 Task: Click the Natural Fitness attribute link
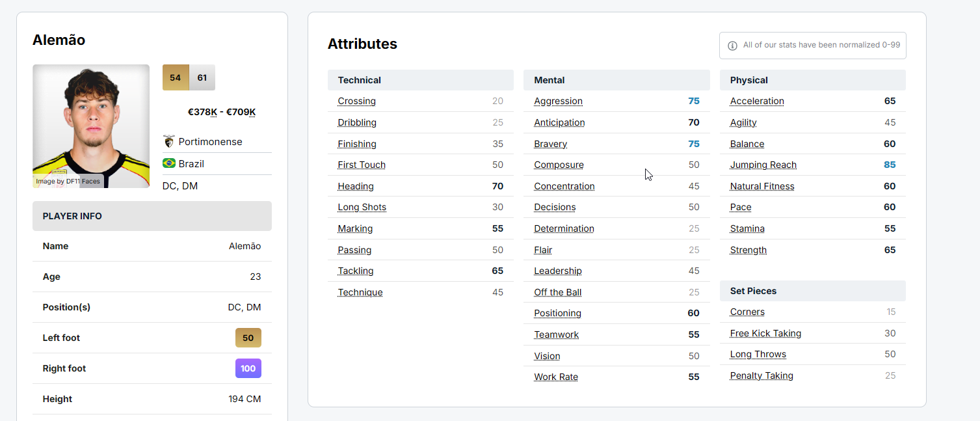click(762, 186)
